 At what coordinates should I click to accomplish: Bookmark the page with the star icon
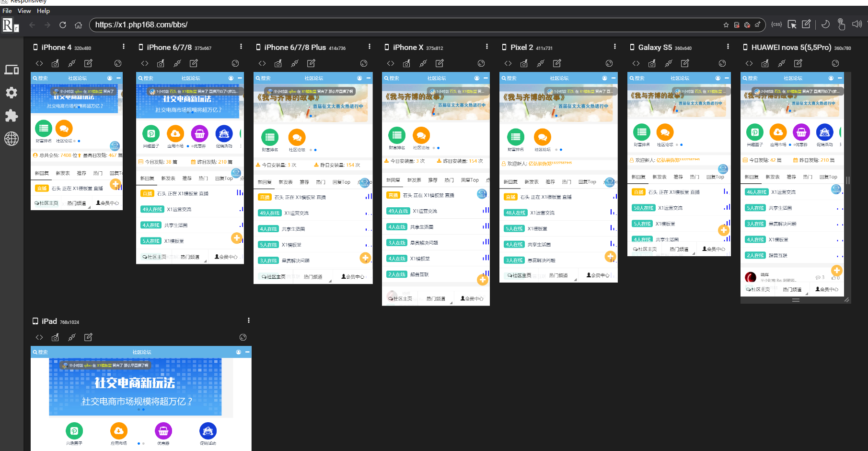[x=726, y=25]
